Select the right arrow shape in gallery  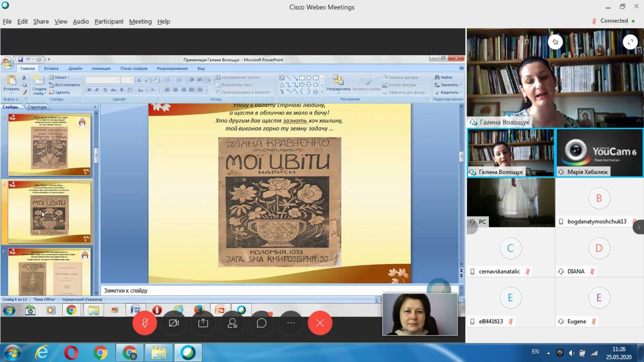302,85
